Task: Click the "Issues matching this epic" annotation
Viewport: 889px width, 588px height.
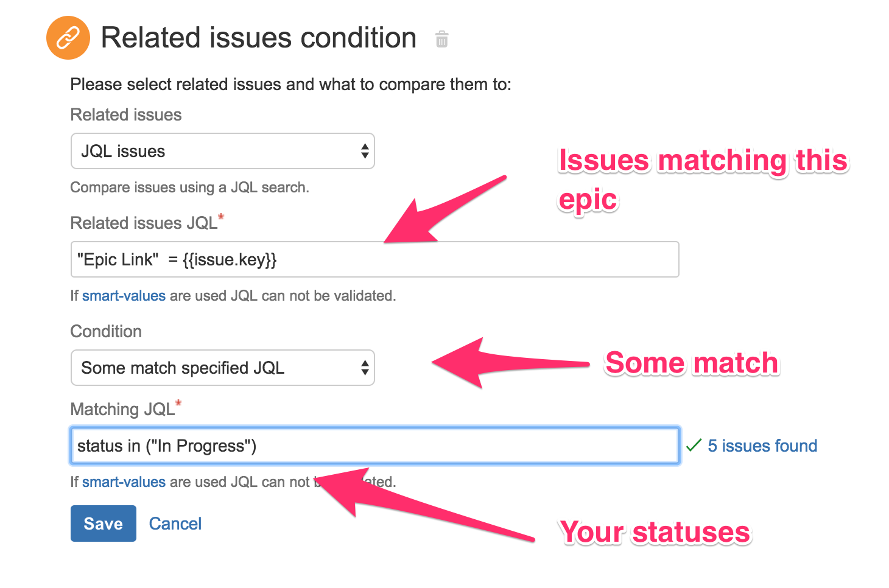Action: click(x=703, y=179)
